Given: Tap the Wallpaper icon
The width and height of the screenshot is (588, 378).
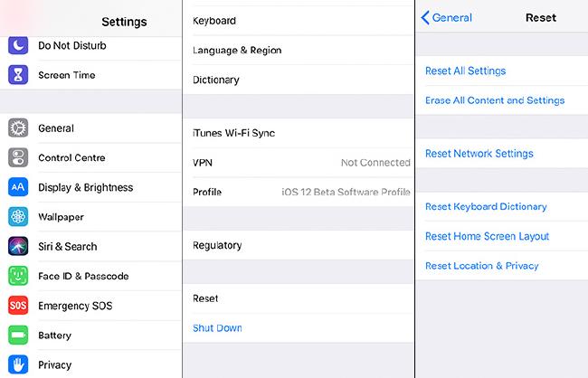Looking at the screenshot, I should click(x=18, y=217).
